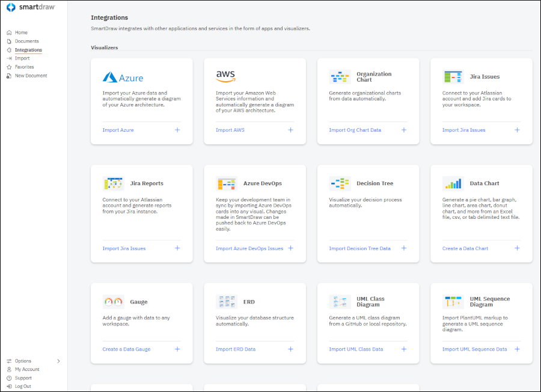Click the AWS logo icon

click(225, 77)
